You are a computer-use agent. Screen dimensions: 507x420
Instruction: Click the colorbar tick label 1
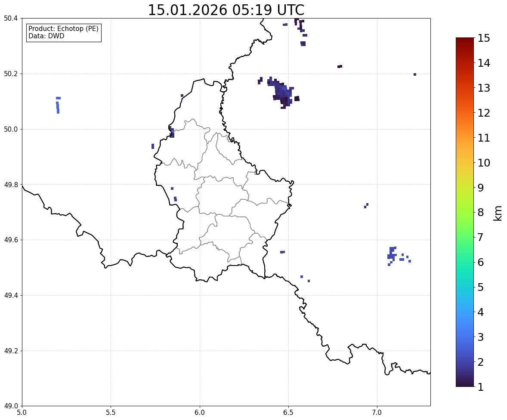(x=481, y=387)
